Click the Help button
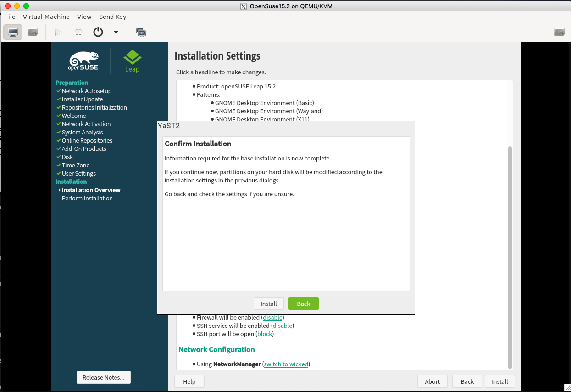Image resolution: width=571 pixels, height=392 pixels. coord(189,381)
